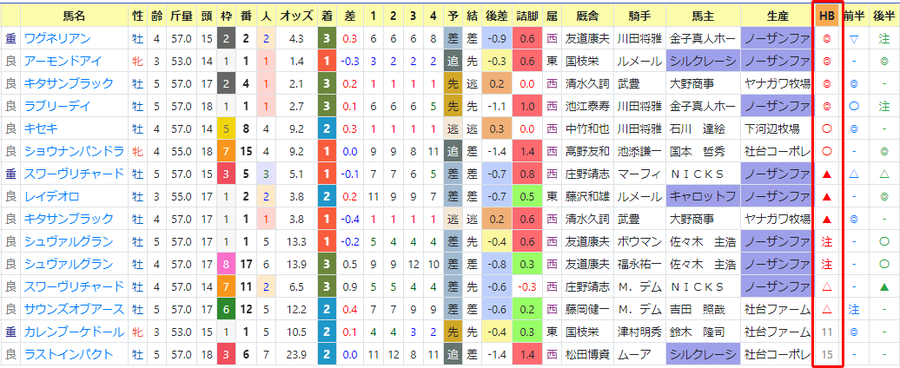
Task: Select odds value 10.5
Action: tap(297, 332)
